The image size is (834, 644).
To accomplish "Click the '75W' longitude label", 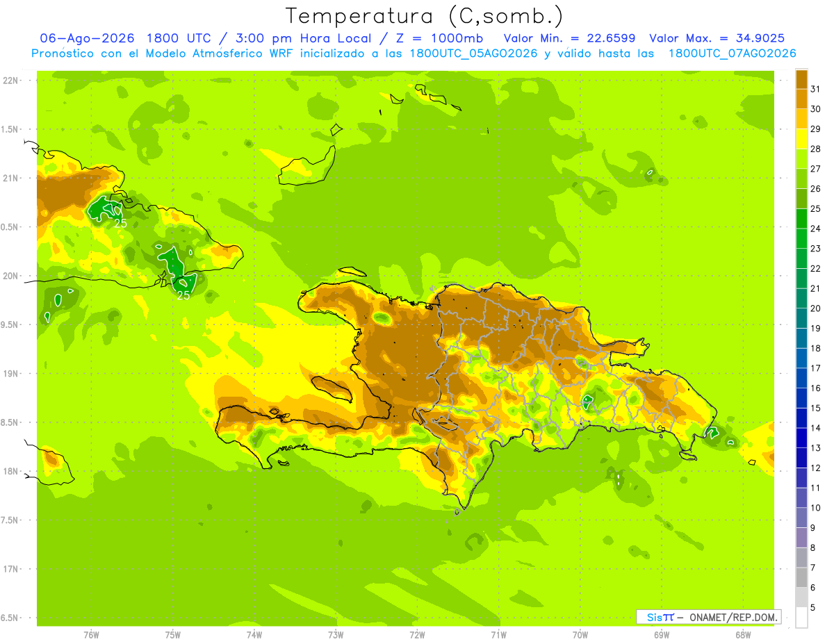I will (172, 635).
